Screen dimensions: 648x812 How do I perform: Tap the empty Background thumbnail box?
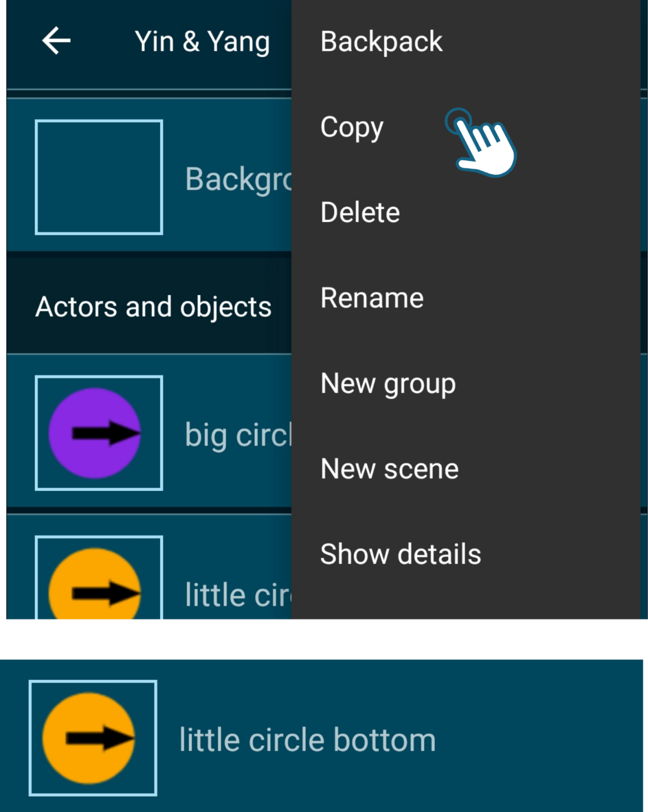tap(99, 177)
